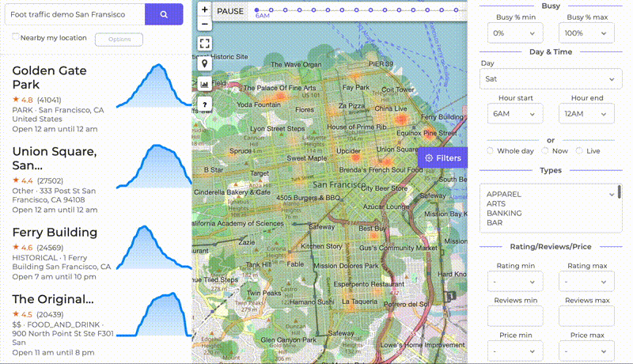Image resolution: width=633 pixels, height=364 pixels.
Task: Click the Union Square traffic graph
Action: tap(154, 166)
